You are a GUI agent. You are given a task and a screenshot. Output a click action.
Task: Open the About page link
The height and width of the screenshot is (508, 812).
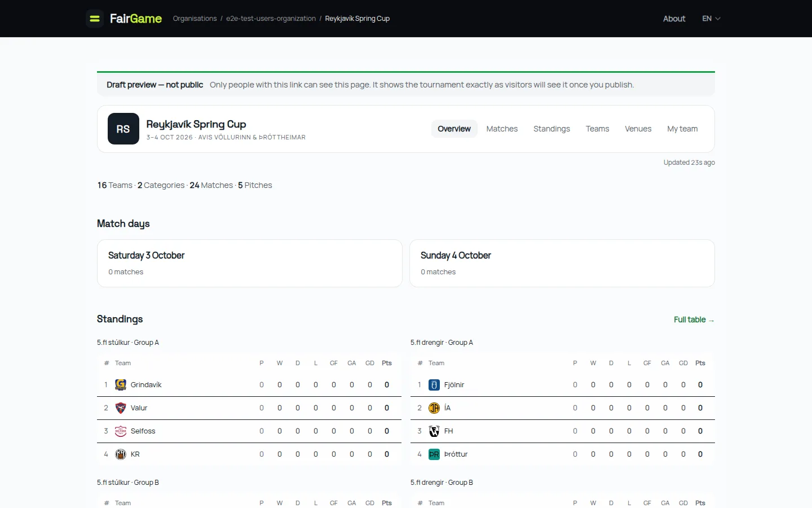674,19
